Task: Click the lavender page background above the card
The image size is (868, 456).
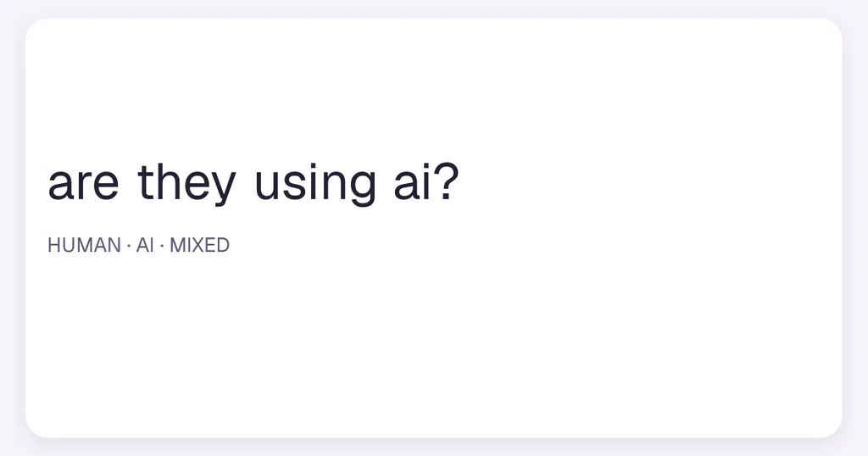Action: pos(434,8)
